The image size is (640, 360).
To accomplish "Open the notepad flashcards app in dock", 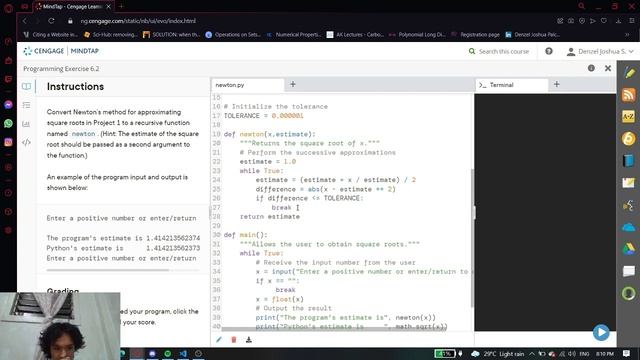I will (629, 183).
